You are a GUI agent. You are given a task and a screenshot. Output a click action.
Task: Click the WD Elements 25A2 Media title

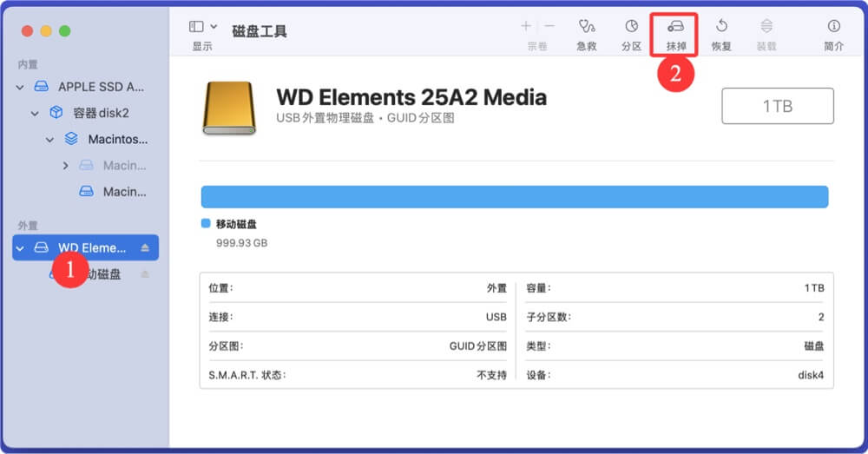tap(411, 97)
